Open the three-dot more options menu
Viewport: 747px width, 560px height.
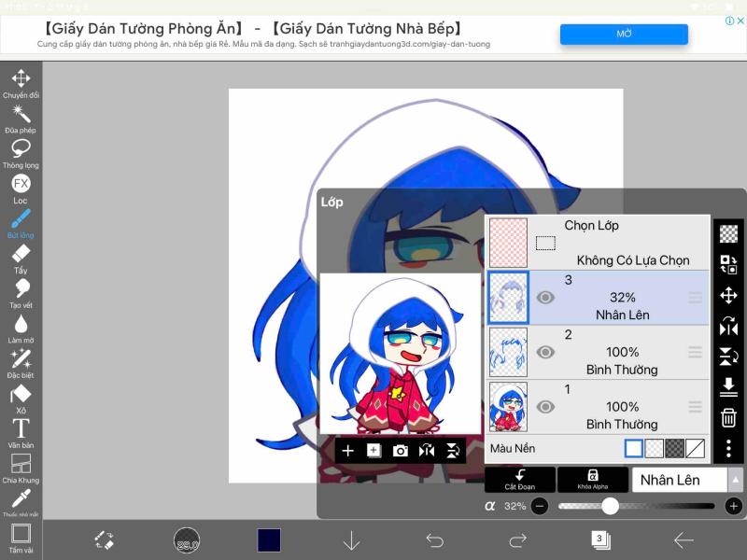pyautogui.click(x=728, y=449)
